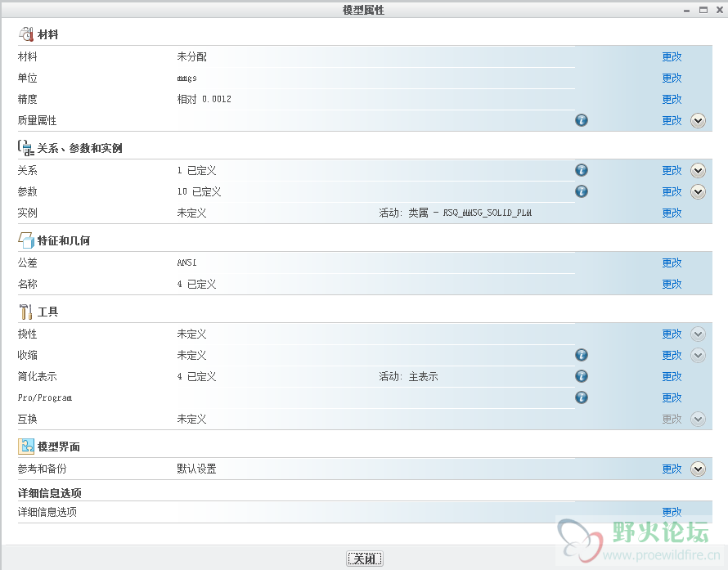This screenshot has width=728, height=570.
Task: Expand the 挠性 row chevron
Action: [698, 334]
